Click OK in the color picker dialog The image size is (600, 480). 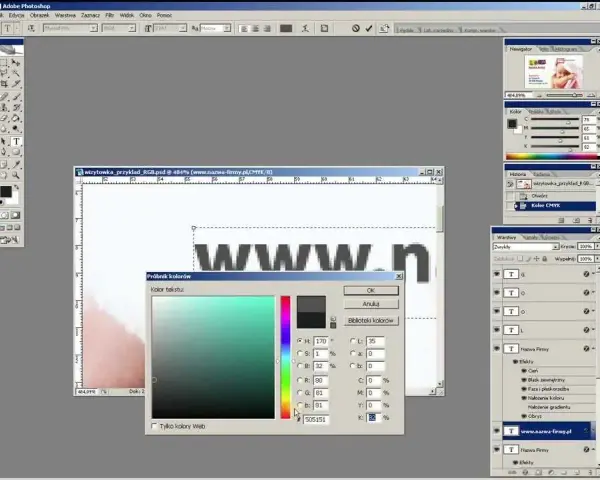371,291
